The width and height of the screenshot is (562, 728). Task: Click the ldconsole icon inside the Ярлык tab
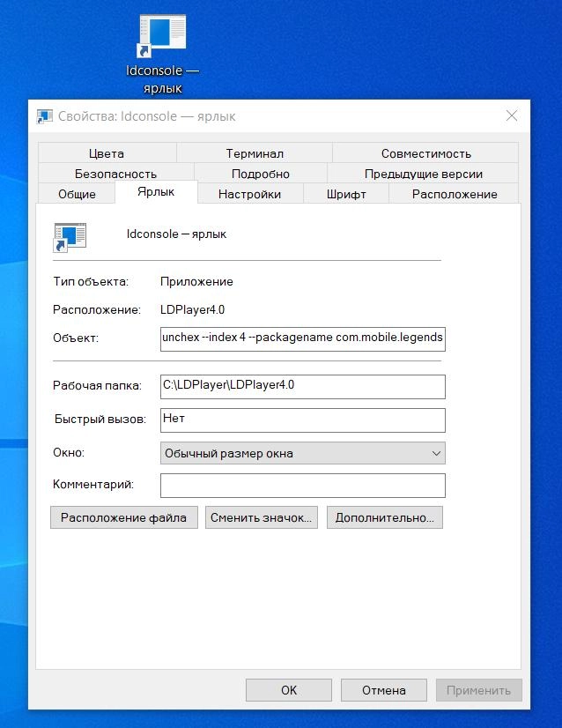tap(70, 235)
